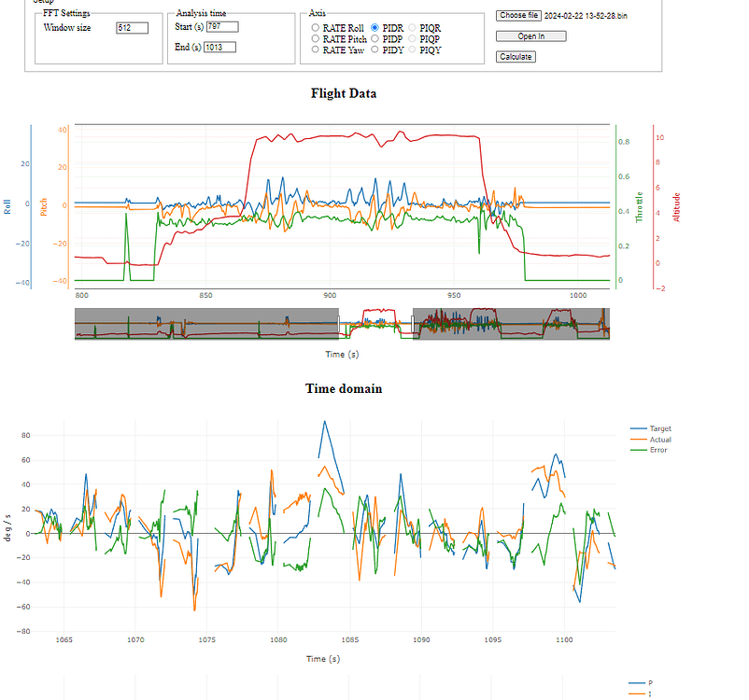Screen dimensions: 749x700
Task: Select the PIQR axis option
Action: pos(412,27)
